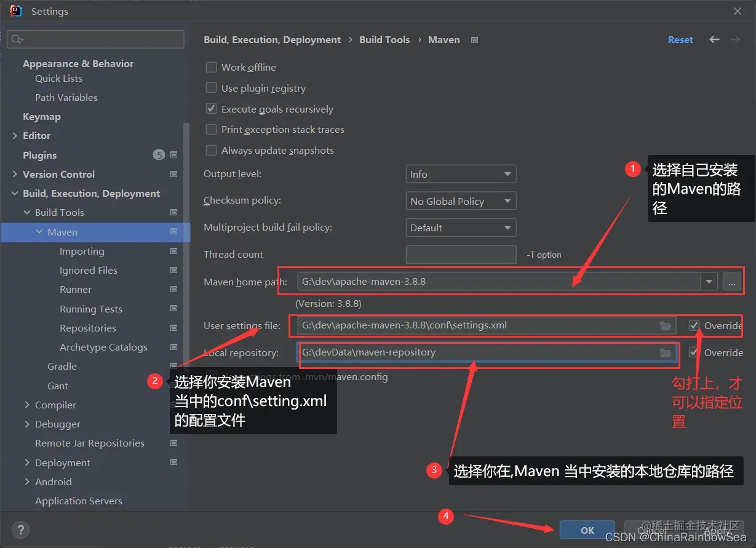Click the project icon beside Importing

173,251
